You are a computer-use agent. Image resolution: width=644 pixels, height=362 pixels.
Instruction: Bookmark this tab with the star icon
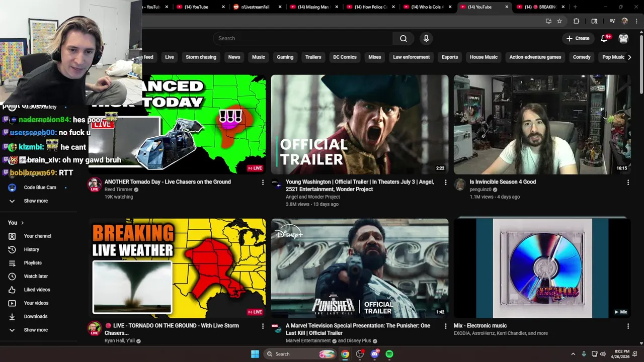click(559, 21)
